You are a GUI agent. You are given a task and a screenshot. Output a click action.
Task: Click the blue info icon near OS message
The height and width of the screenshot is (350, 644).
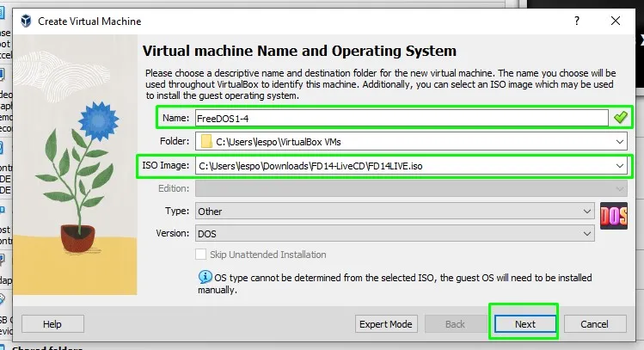[x=205, y=277]
